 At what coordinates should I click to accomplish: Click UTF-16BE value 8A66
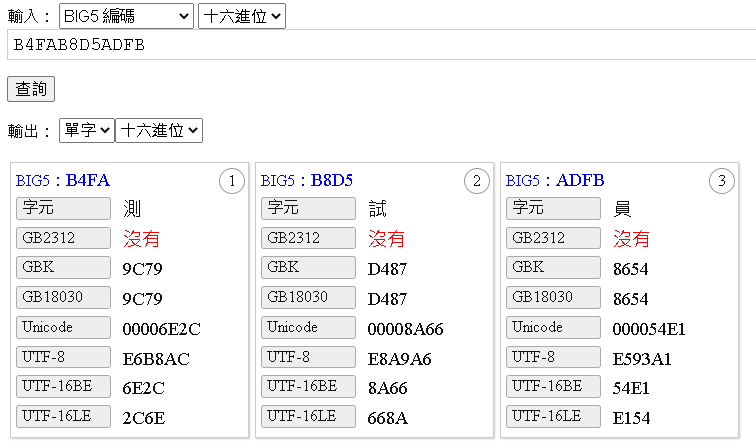(388, 388)
